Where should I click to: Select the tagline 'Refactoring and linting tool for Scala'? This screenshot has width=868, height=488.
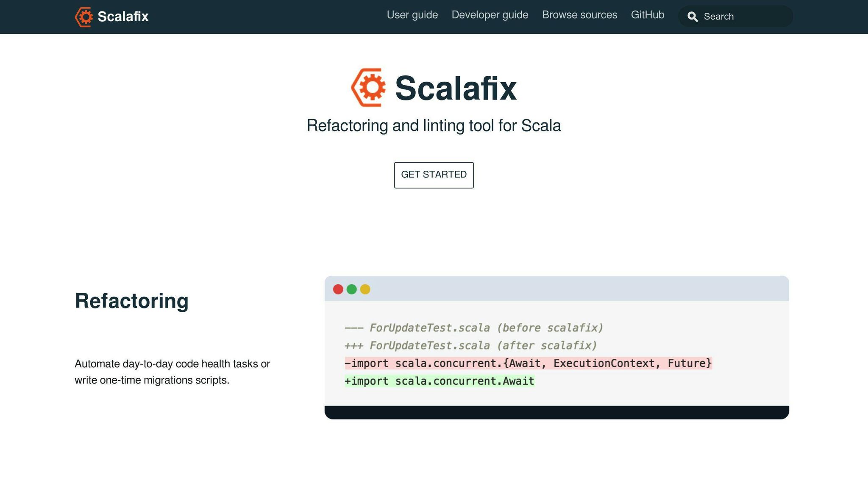[x=434, y=125]
